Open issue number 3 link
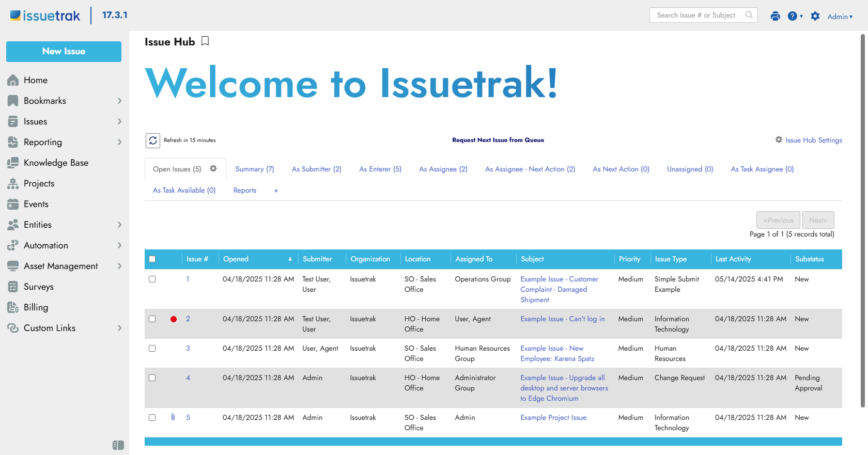Screen dimensions: 868x455 pos(188,348)
